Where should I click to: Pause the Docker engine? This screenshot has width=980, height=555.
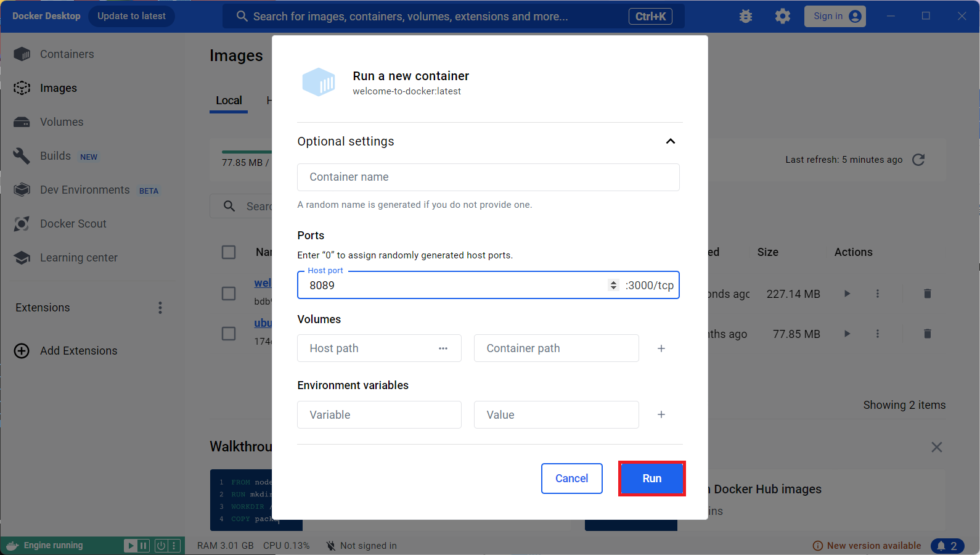coord(144,546)
